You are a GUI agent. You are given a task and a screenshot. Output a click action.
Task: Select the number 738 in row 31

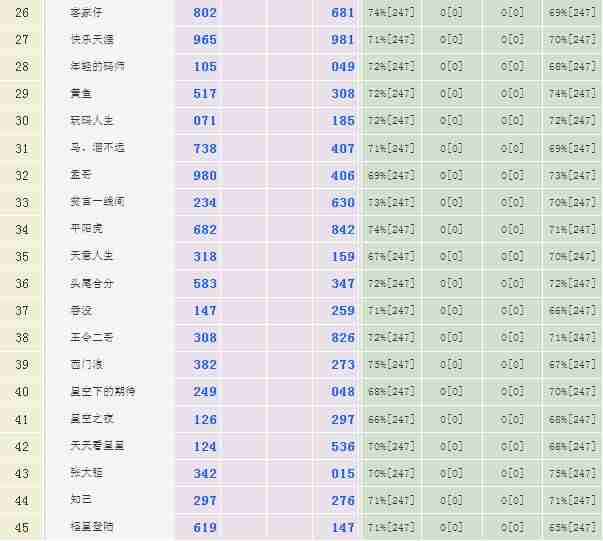click(x=204, y=148)
